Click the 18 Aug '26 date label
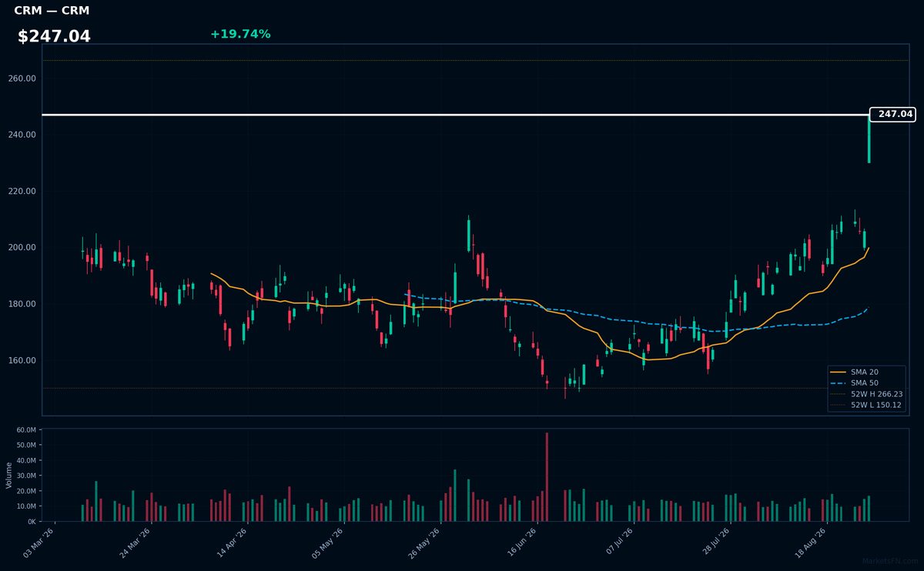Screen dimensions: 924x571 coord(810,542)
